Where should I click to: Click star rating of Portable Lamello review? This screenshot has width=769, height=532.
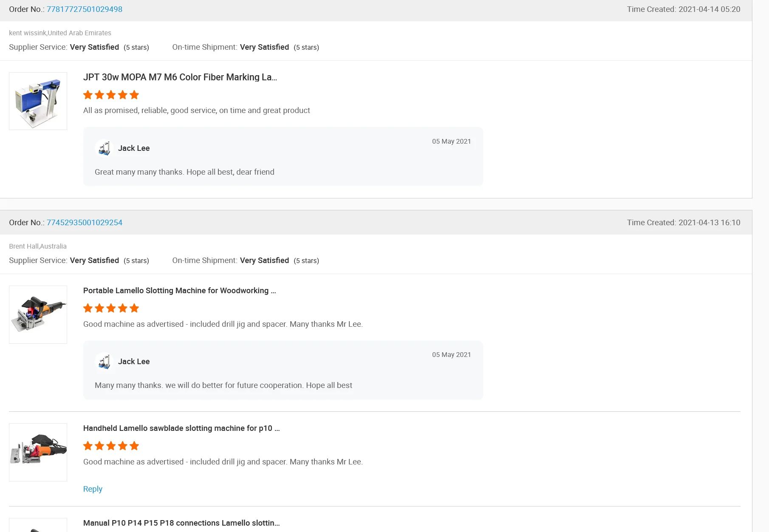click(x=111, y=308)
